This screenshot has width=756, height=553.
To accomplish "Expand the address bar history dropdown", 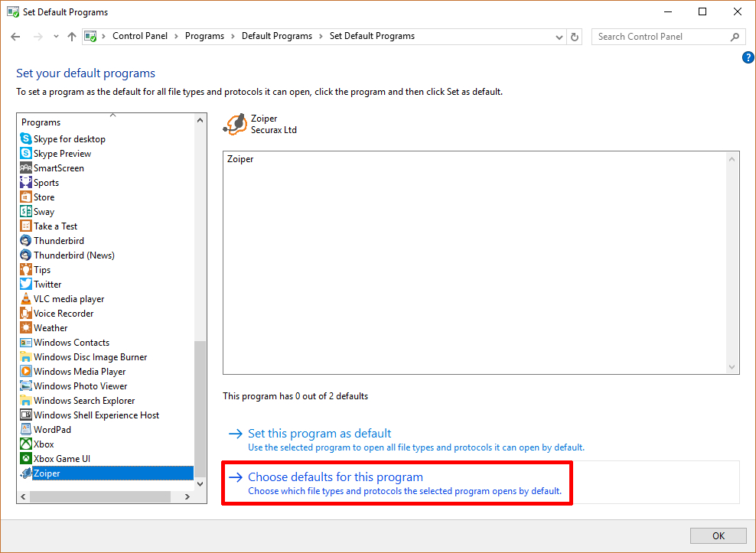I will pyautogui.click(x=559, y=37).
